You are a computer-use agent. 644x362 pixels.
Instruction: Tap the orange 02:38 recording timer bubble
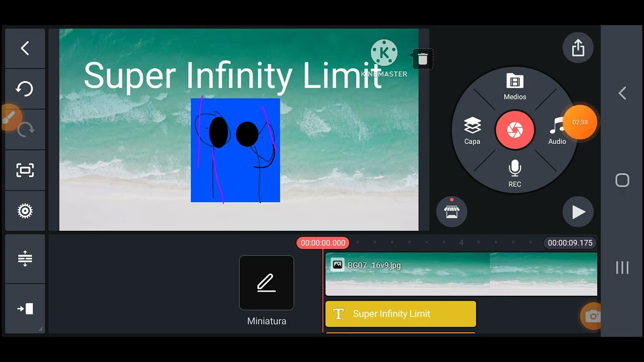(x=580, y=122)
